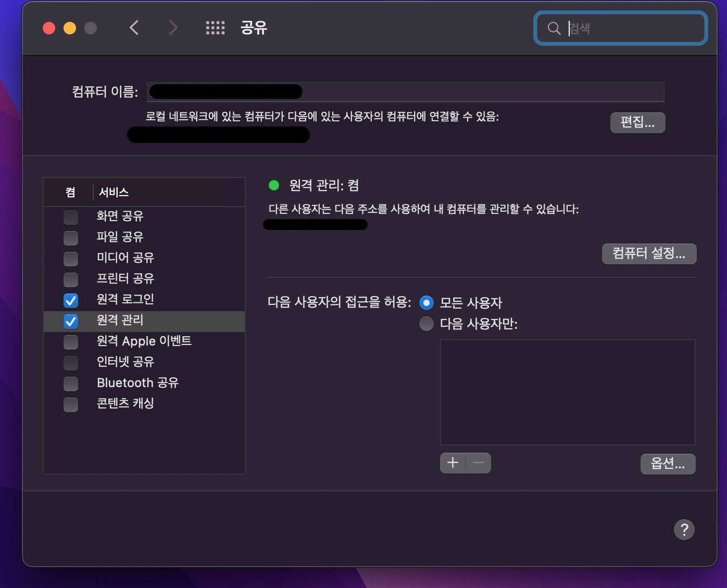Viewport: 727px width, 588px height.
Task: Click the 켬 column header
Action: (70, 193)
